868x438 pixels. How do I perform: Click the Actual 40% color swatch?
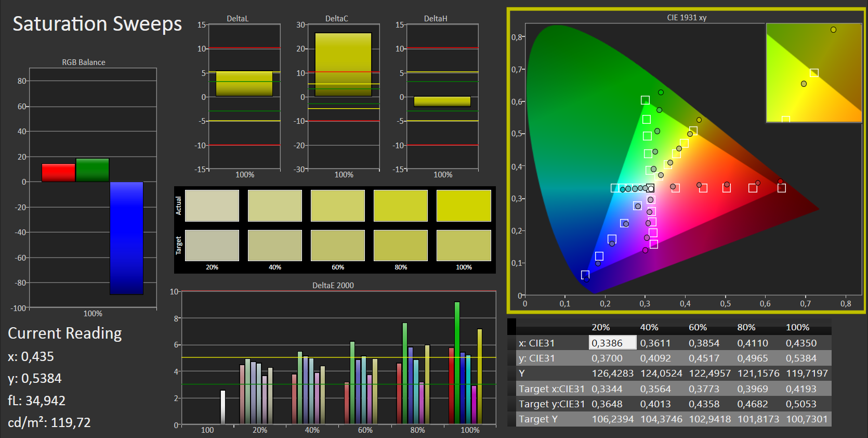275,205
